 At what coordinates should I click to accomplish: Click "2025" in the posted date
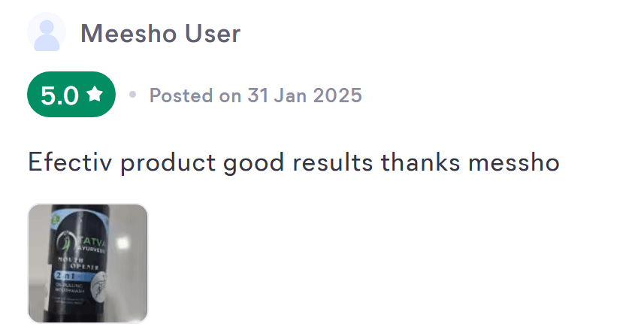337,95
